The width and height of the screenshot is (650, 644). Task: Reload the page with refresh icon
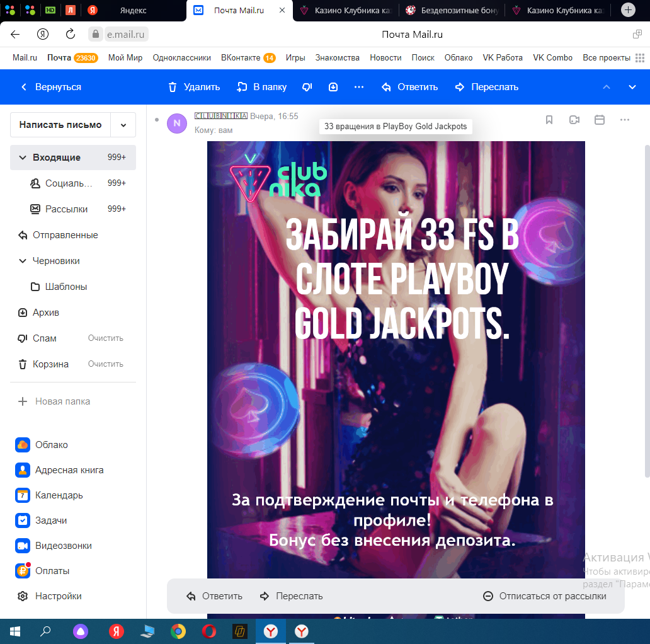pos(71,34)
